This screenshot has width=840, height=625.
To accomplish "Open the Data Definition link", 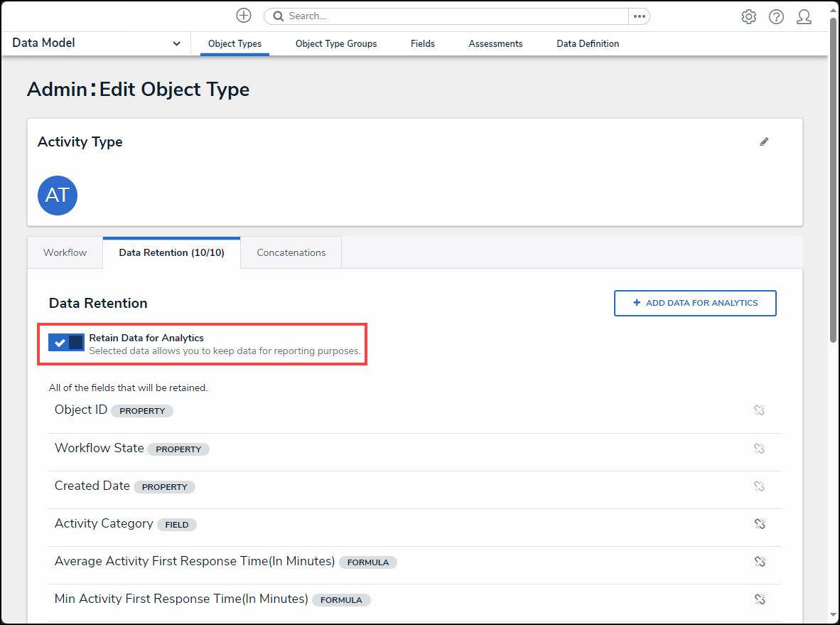I will point(588,43).
